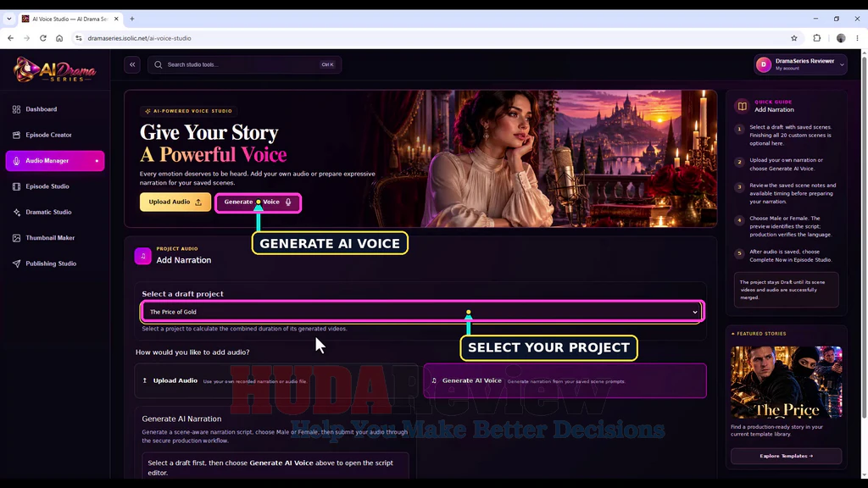The width and height of the screenshot is (868, 488).
Task: Click the Dramatic Studio sparkle icon
Action: pyautogui.click(x=16, y=213)
